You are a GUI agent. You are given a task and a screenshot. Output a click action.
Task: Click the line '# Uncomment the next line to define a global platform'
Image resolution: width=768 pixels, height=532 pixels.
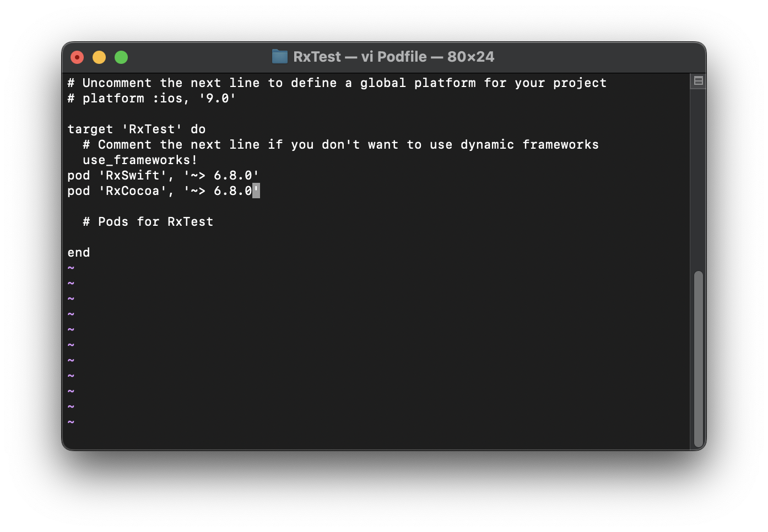(337, 83)
